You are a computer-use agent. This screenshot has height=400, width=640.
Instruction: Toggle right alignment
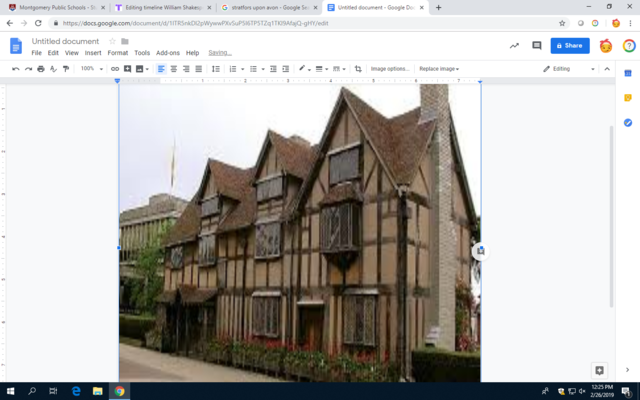point(186,69)
